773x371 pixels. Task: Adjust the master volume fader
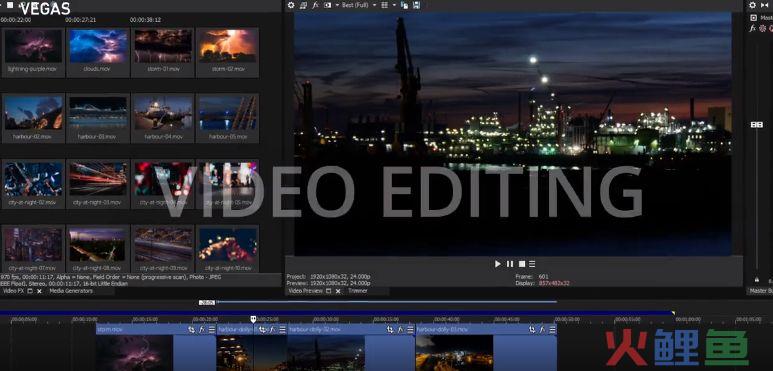[757, 125]
